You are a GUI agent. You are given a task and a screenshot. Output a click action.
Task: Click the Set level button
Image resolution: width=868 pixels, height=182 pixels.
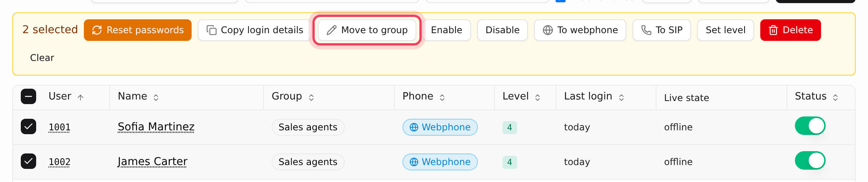pyautogui.click(x=726, y=30)
